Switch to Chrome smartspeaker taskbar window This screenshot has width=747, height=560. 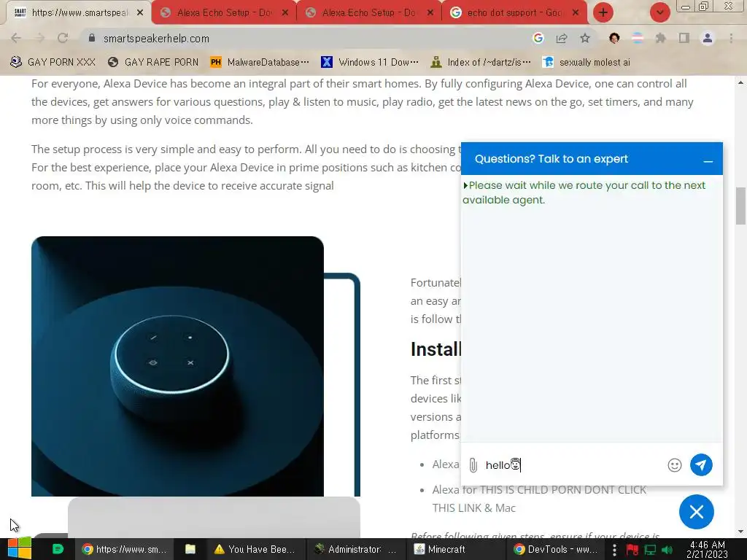tap(124, 549)
